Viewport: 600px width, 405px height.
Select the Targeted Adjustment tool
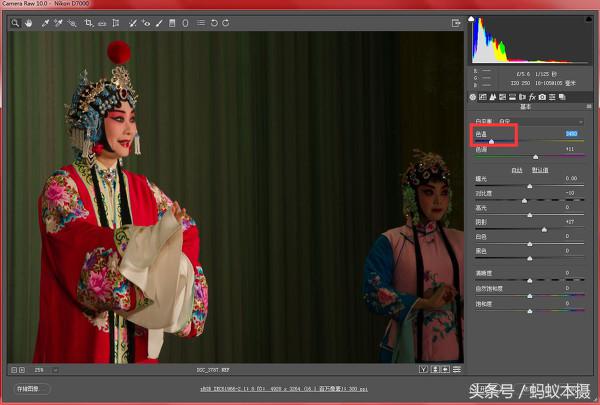[72, 23]
